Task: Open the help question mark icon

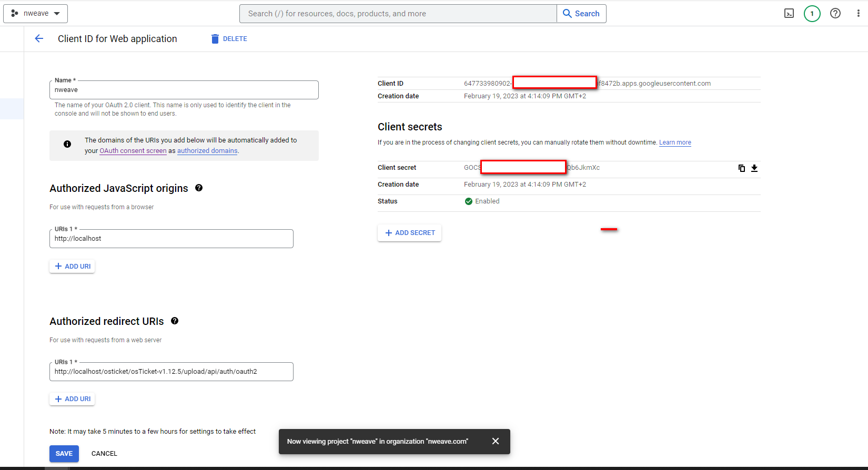Action: (835, 14)
